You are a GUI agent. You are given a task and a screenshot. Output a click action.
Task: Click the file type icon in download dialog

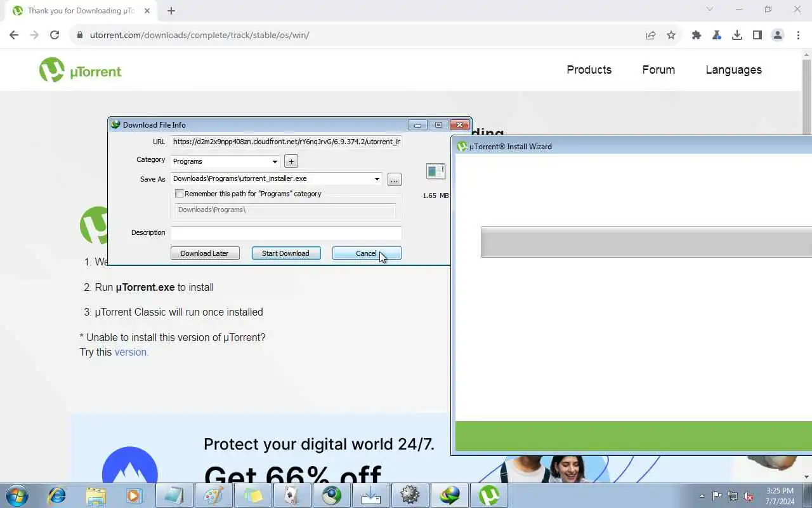point(436,171)
